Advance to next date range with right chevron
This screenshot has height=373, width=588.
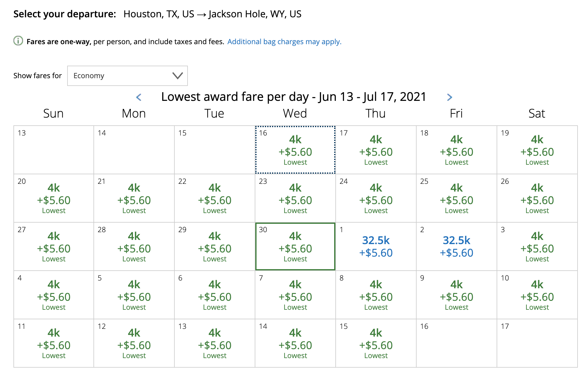(449, 97)
